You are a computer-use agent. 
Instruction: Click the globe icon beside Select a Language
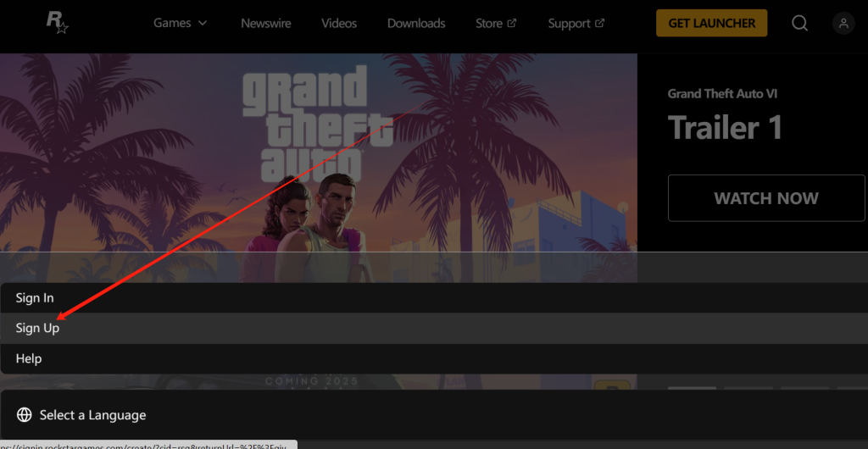(x=25, y=415)
